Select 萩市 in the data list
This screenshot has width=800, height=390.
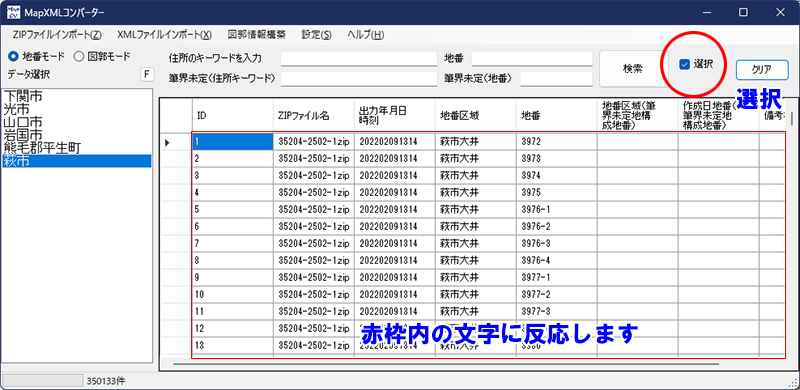[77, 161]
